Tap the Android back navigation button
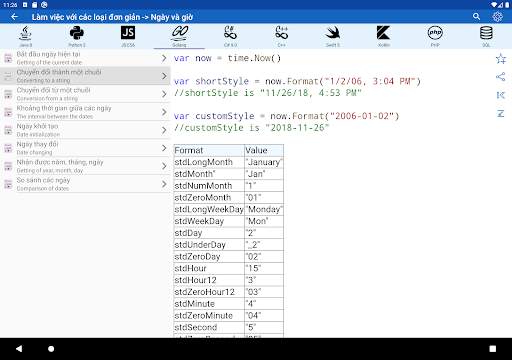Viewport: 512px width, 360px height. tap(19, 349)
